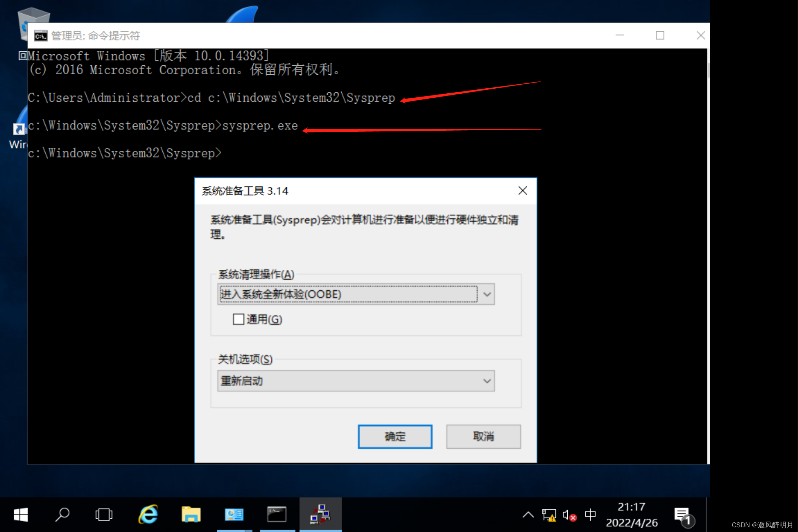Screen dimensions: 798x532
Task: Open File Explorer from the taskbar
Action: (191, 515)
